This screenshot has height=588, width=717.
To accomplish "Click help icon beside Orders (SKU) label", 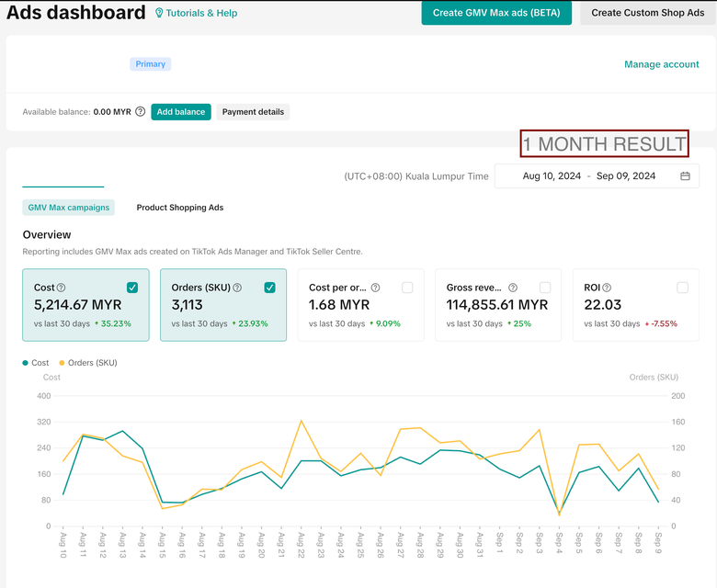I will tap(237, 288).
